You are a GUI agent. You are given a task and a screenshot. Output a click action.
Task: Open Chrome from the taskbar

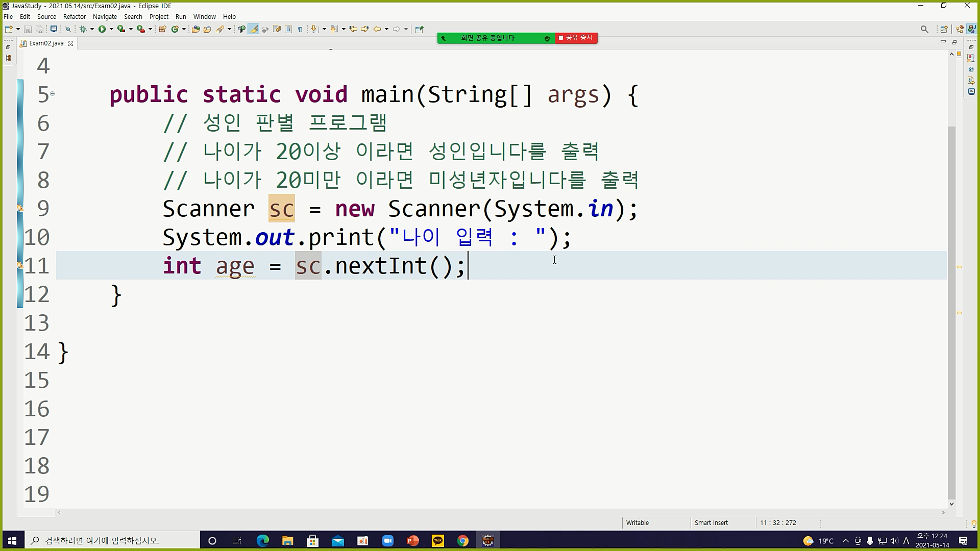click(x=462, y=541)
